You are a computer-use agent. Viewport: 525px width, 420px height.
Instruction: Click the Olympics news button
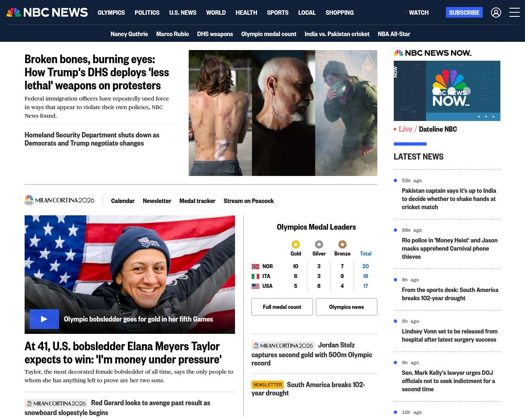(347, 307)
